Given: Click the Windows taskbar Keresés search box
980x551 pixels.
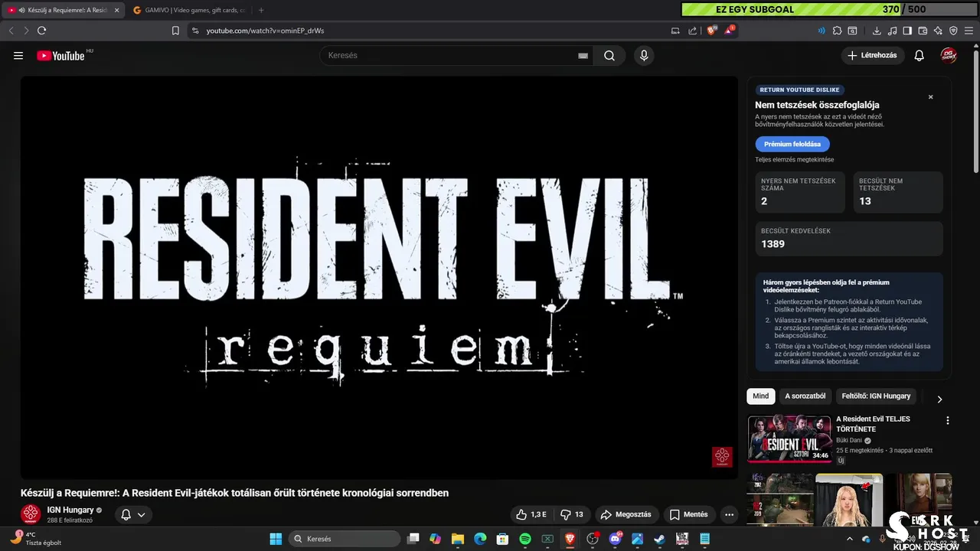Looking at the screenshot, I should [345, 539].
